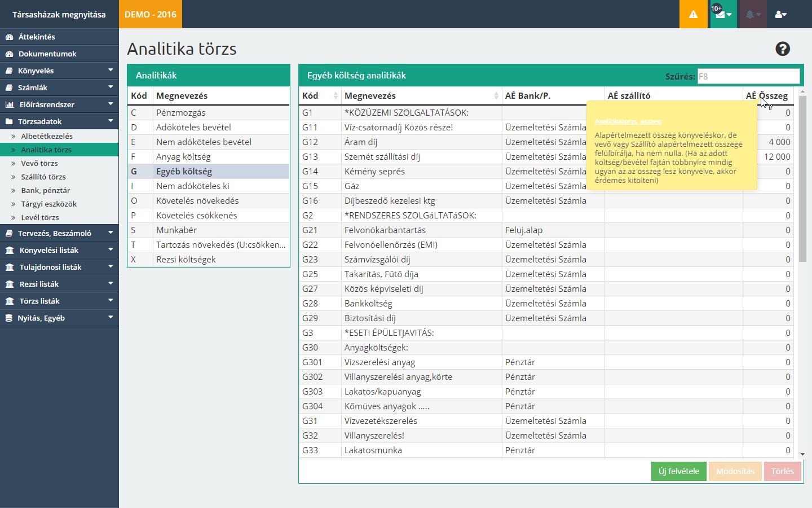Click the Új felvétele button
This screenshot has width=812, height=508.
pos(678,471)
